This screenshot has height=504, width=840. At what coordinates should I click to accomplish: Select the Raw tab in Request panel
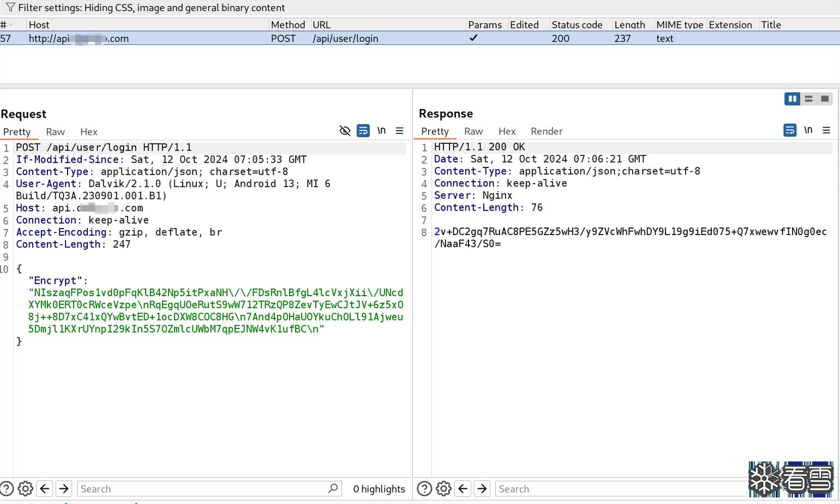[55, 132]
